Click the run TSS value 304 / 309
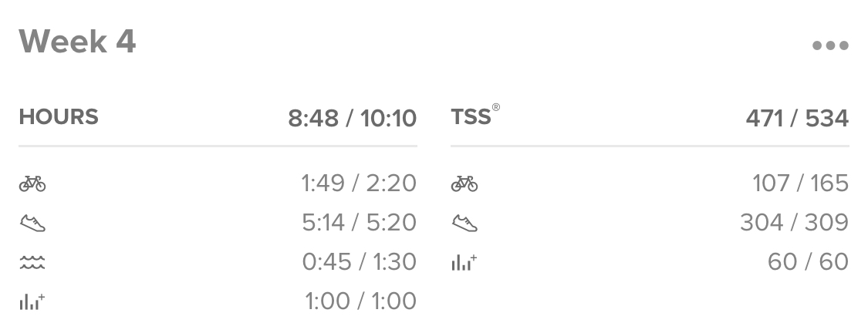Image resolution: width=868 pixels, height=323 pixels. point(795,222)
